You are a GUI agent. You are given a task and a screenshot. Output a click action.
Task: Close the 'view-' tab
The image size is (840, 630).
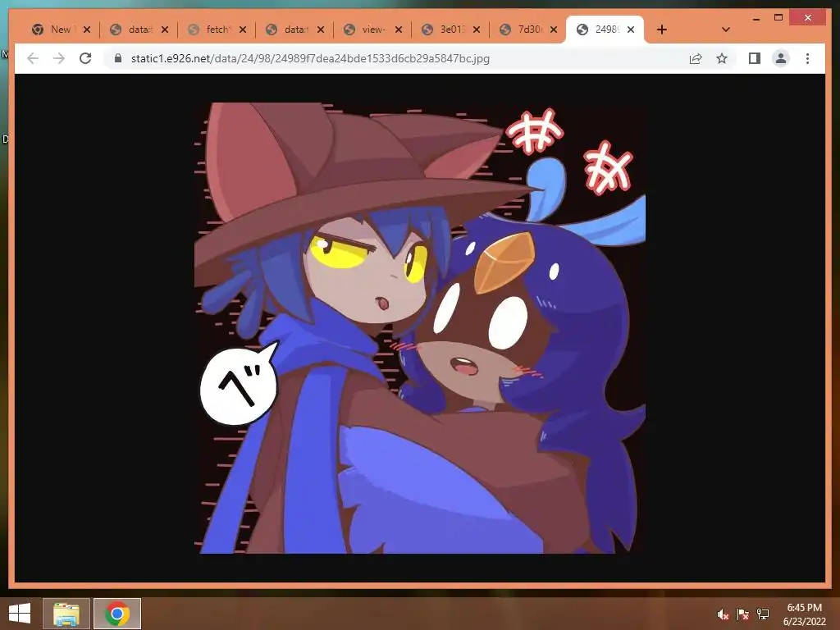point(399,30)
